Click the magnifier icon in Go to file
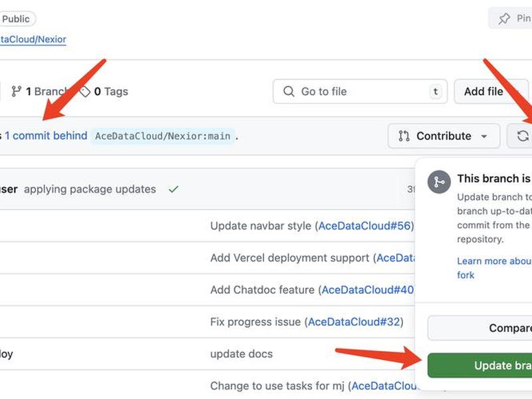This screenshot has height=399, width=532. coord(289,91)
